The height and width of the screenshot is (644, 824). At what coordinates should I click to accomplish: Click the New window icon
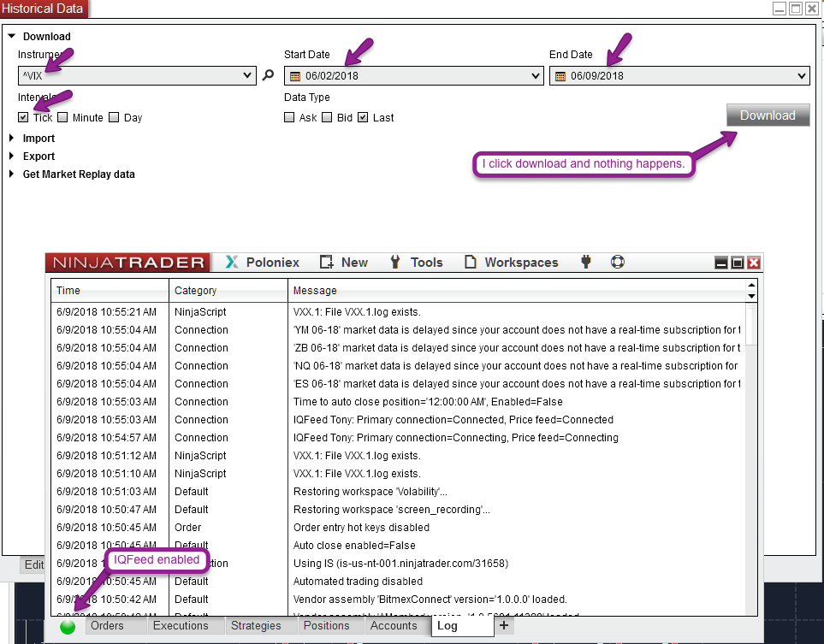[x=327, y=262]
